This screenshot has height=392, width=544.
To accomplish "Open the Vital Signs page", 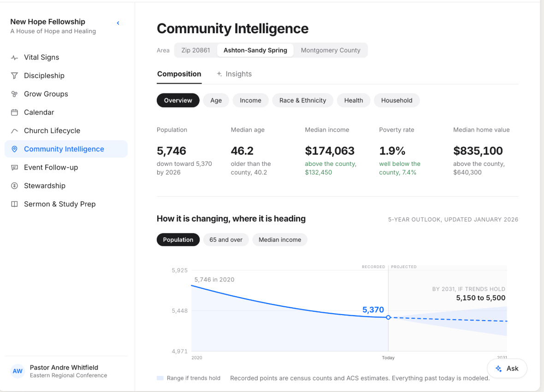I will pyautogui.click(x=66, y=57).
